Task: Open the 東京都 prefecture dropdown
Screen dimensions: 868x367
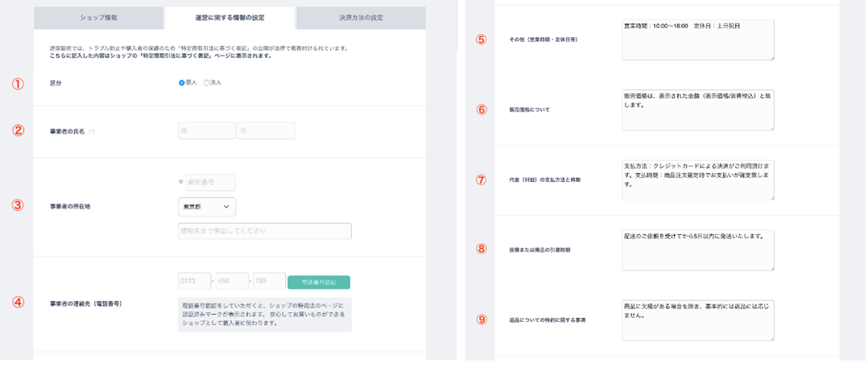Action: coord(207,207)
